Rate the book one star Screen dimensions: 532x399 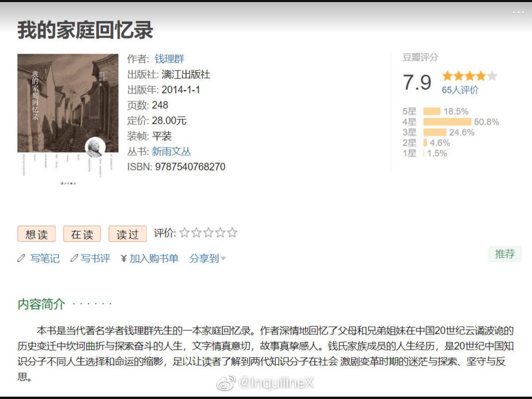[184, 233]
